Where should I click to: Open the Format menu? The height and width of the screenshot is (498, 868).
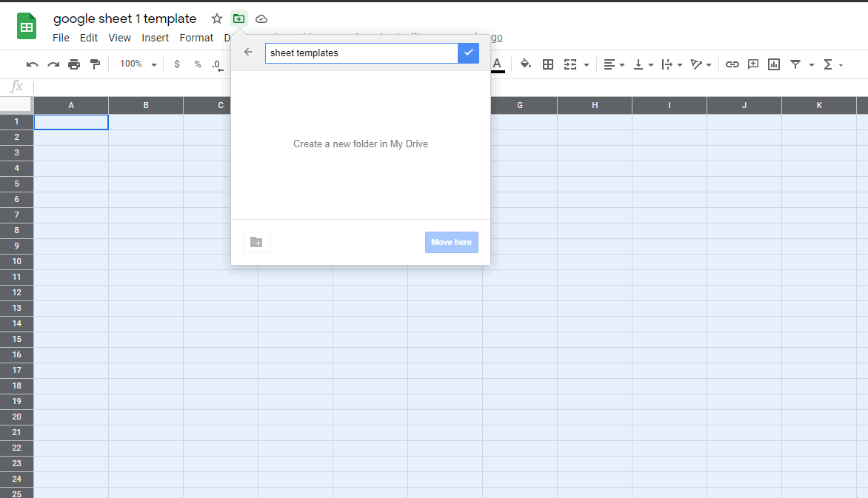[196, 38]
